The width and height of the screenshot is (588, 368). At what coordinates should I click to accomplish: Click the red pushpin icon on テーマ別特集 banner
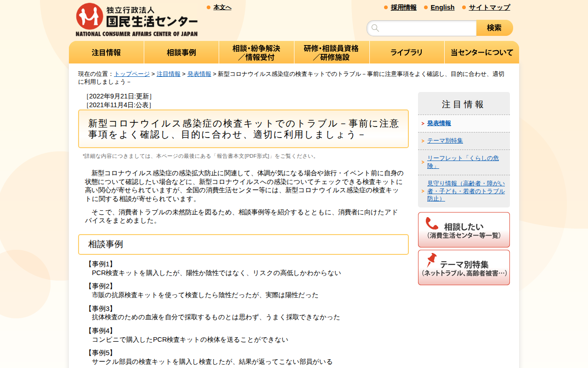point(431,260)
